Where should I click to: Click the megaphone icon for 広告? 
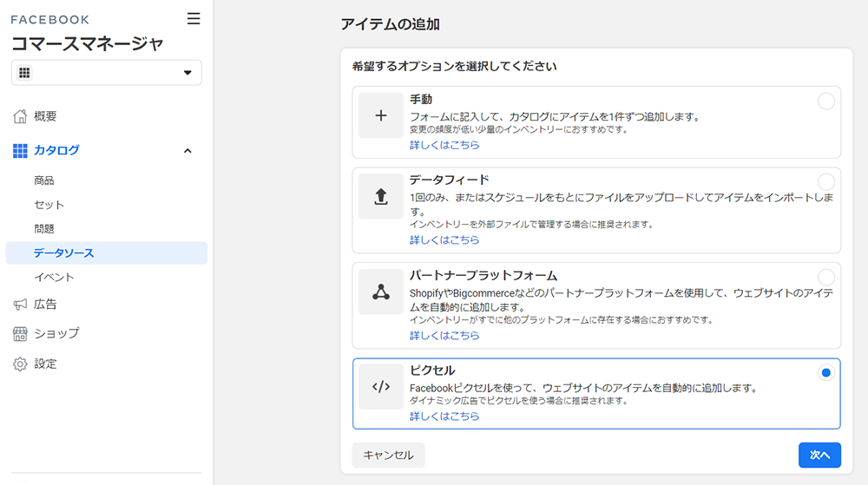pos(20,305)
